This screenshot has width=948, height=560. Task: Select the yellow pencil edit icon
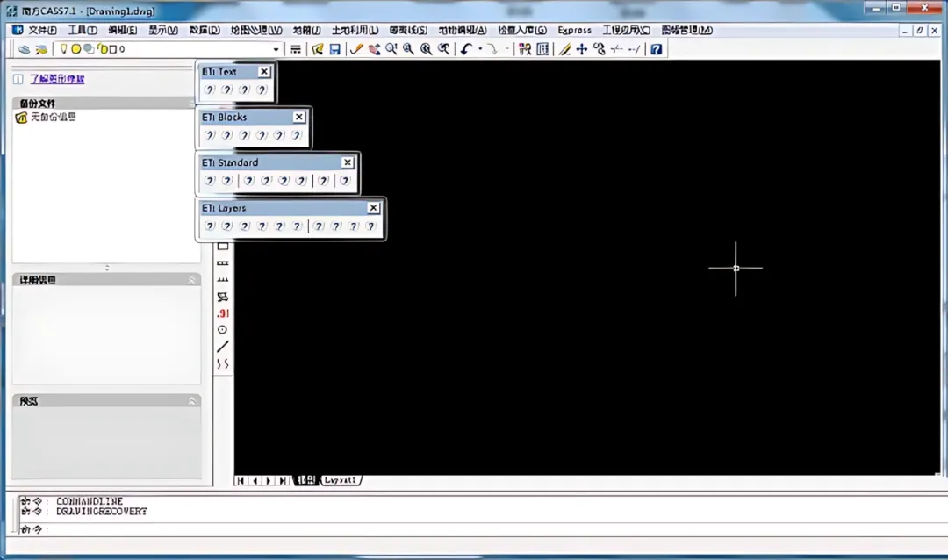(564, 49)
